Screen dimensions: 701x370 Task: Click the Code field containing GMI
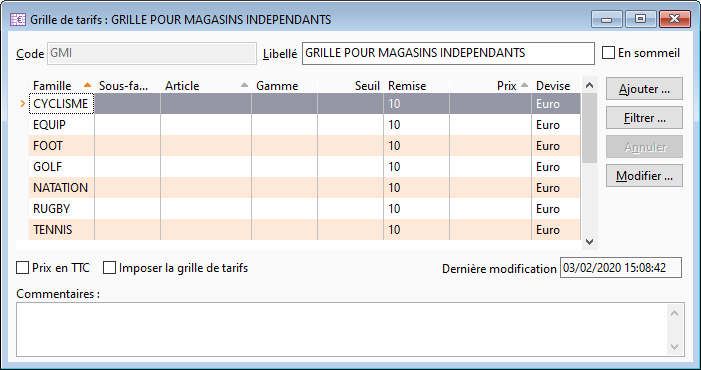[x=152, y=53]
